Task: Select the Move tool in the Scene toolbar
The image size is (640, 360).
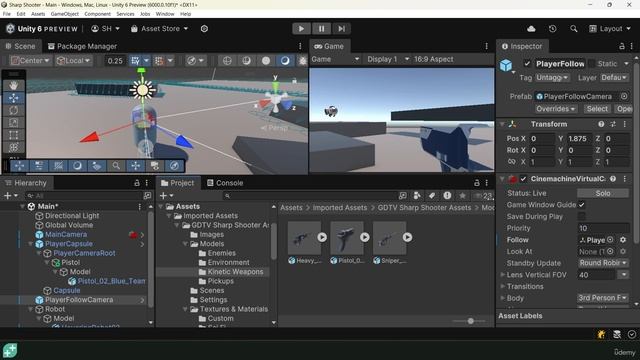Action: (13, 98)
